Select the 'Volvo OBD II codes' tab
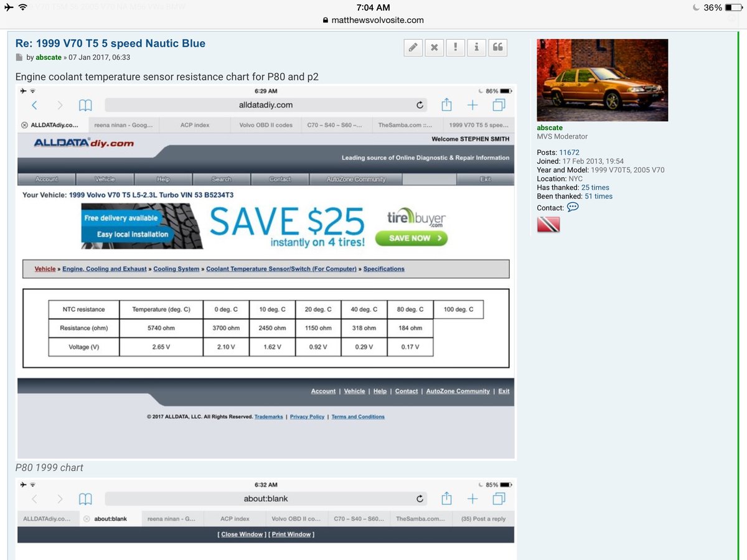 [266, 125]
